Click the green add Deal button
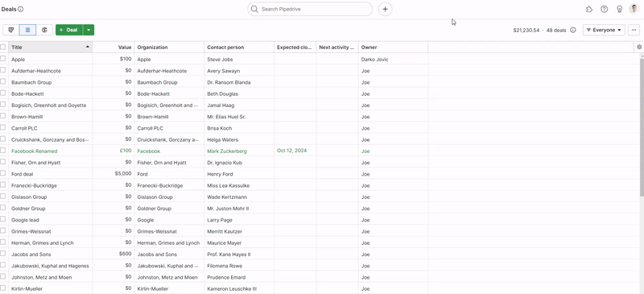 tap(69, 30)
